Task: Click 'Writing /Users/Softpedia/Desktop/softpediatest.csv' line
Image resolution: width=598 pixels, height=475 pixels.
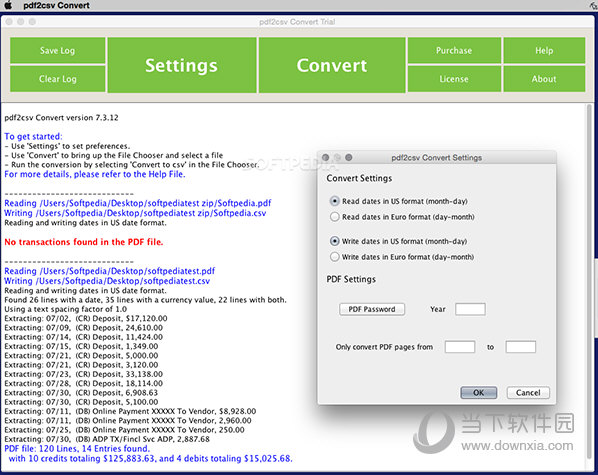Action: (107, 281)
